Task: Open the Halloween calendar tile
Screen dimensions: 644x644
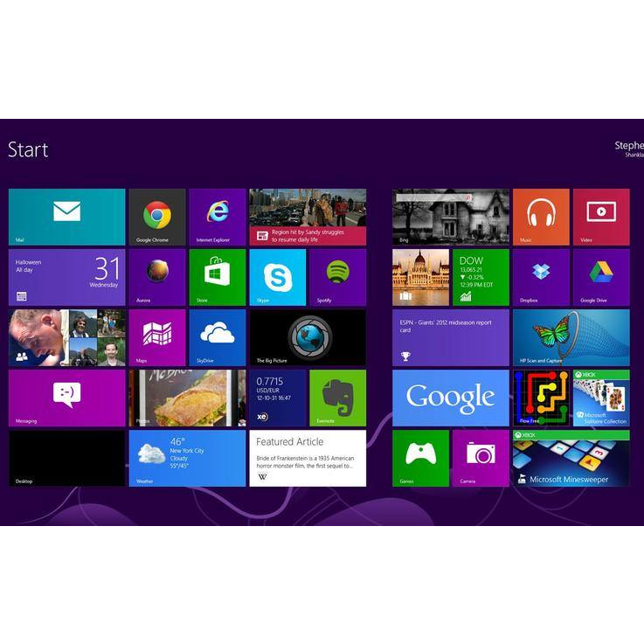Action: click(66, 277)
